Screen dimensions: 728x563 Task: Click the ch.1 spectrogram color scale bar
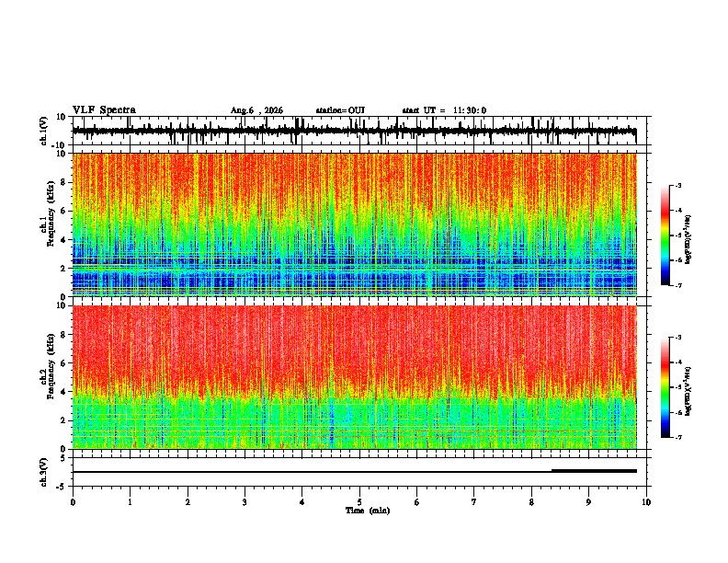[x=665, y=236]
